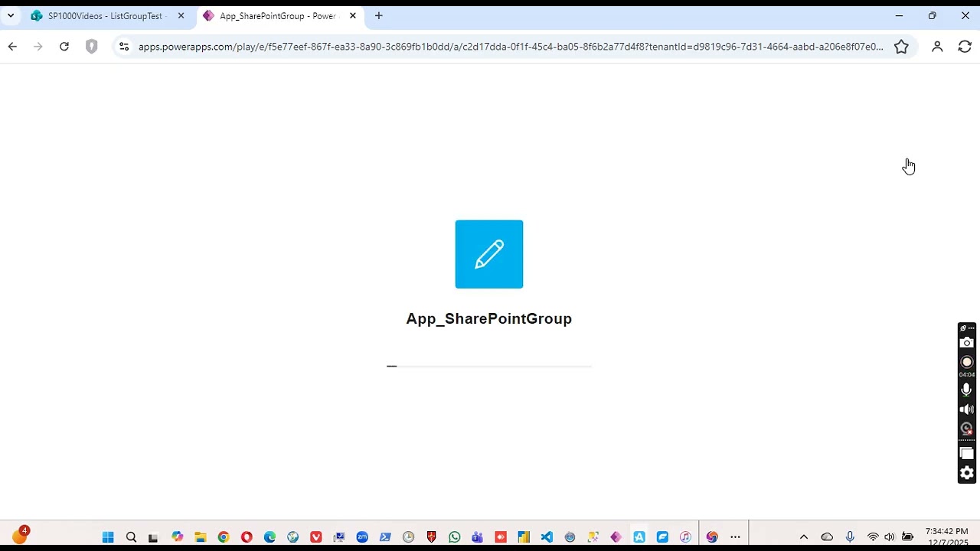Image resolution: width=980 pixels, height=551 pixels.
Task: Close the SP1000Videos ListGroupTest tab
Action: 181,16
